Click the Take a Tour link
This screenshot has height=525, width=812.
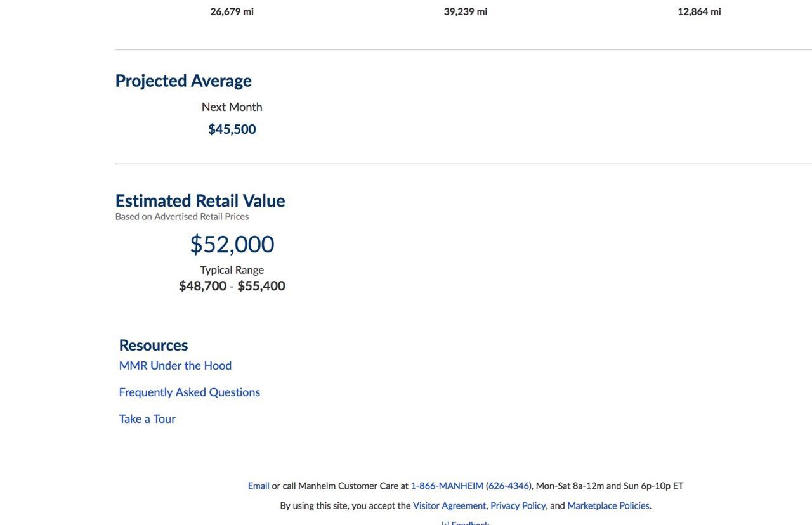(x=147, y=419)
